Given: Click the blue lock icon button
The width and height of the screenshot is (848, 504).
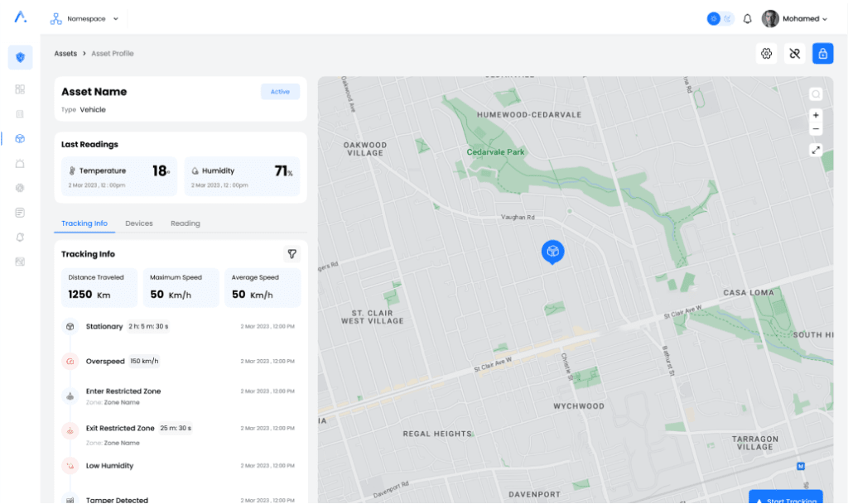Looking at the screenshot, I should click(822, 54).
